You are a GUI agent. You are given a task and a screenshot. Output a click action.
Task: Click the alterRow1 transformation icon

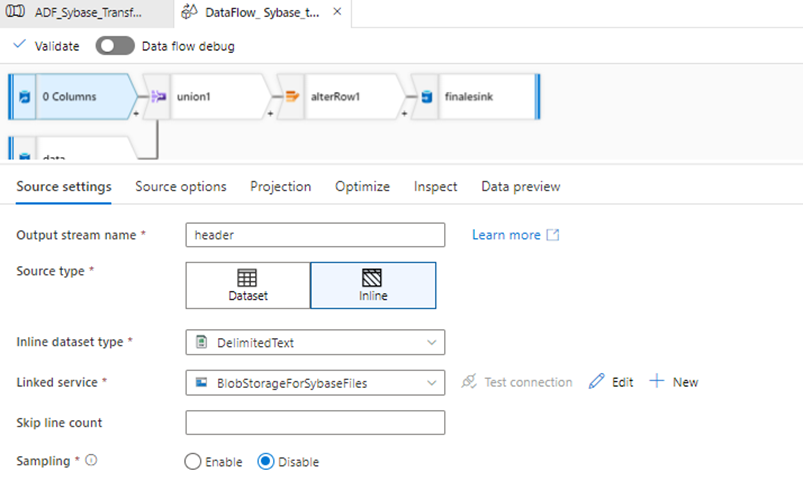292,97
